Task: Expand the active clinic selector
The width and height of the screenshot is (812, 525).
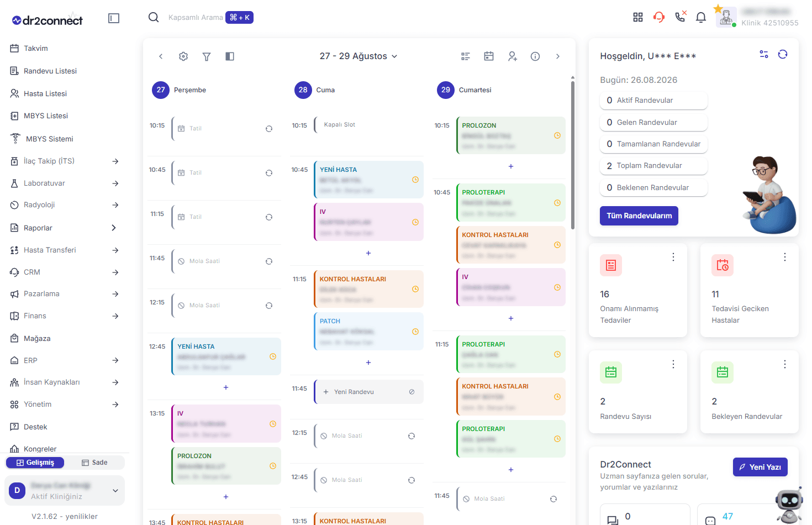Action: 65,491
